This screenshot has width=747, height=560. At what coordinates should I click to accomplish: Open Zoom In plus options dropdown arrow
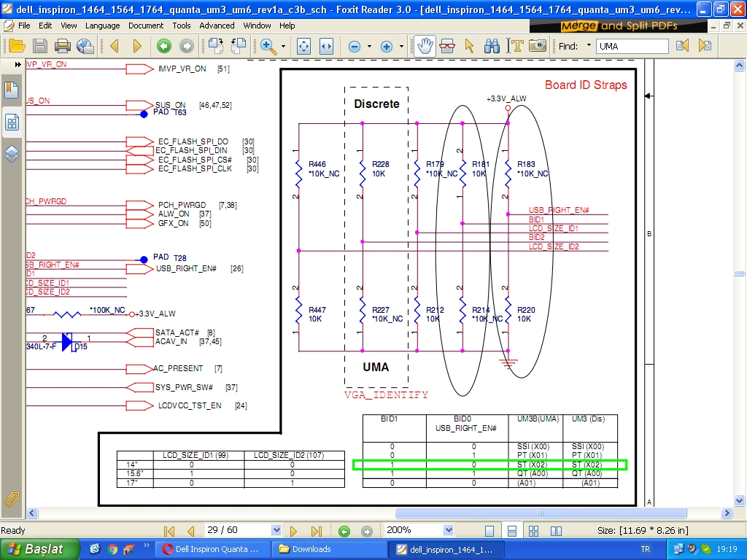[401, 46]
